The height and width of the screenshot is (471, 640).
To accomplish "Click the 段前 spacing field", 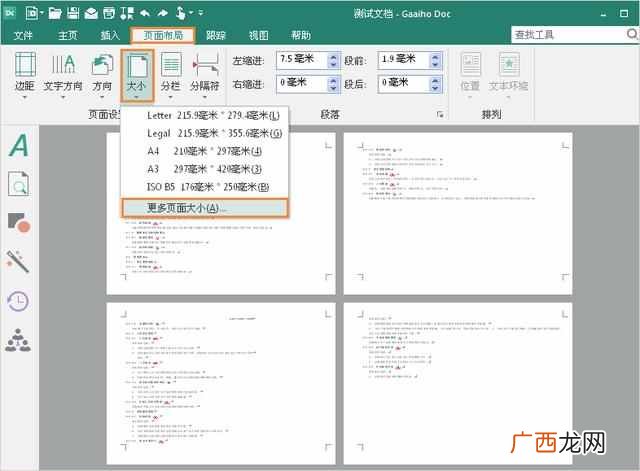I will [x=404, y=60].
